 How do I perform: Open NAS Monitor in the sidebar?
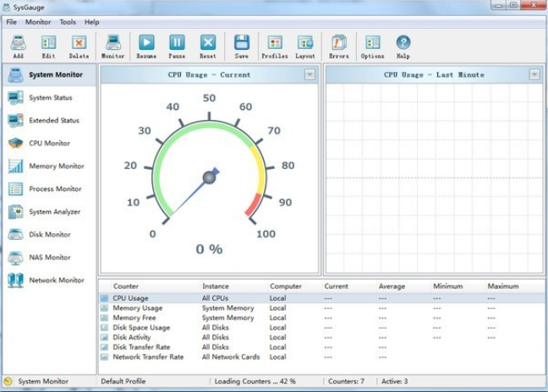click(x=50, y=258)
